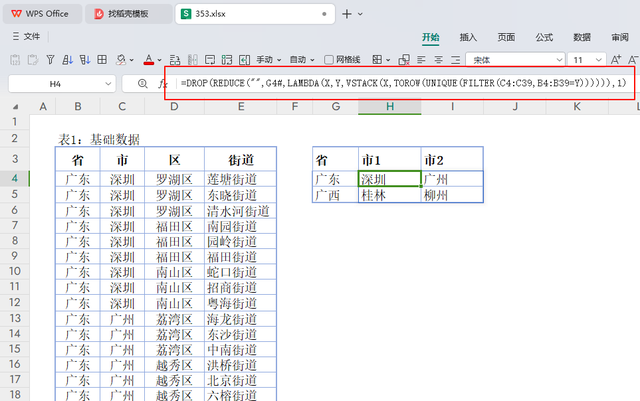
Task: Align text left
Action: [421, 60]
